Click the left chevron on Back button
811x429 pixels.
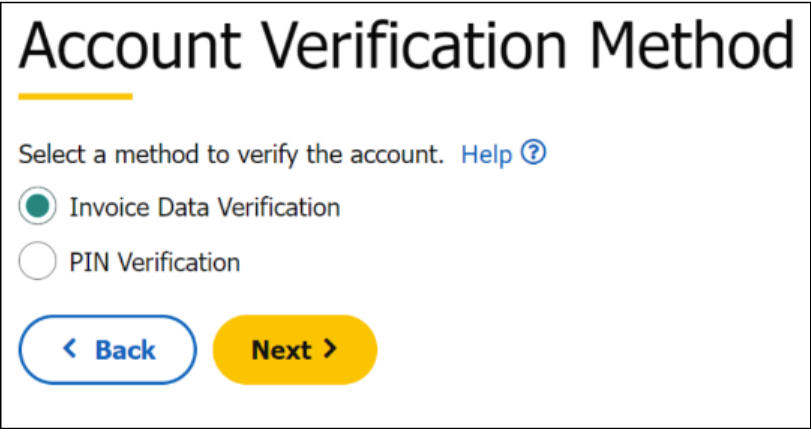pyautogui.click(x=69, y=349)
